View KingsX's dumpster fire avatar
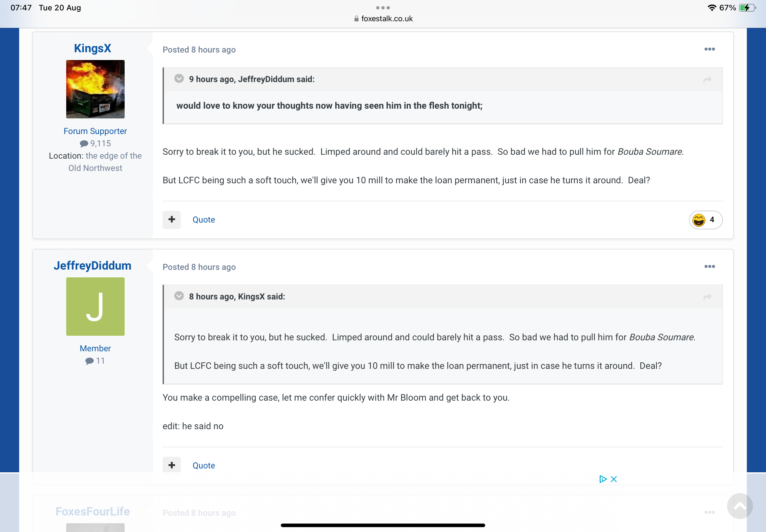 pos(95,89)
